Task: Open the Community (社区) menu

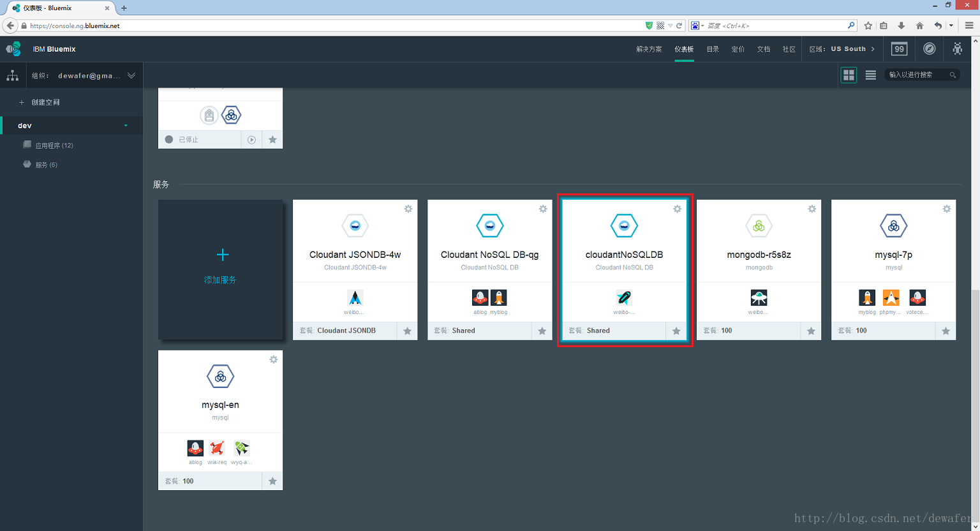Action: click(789, 49)
